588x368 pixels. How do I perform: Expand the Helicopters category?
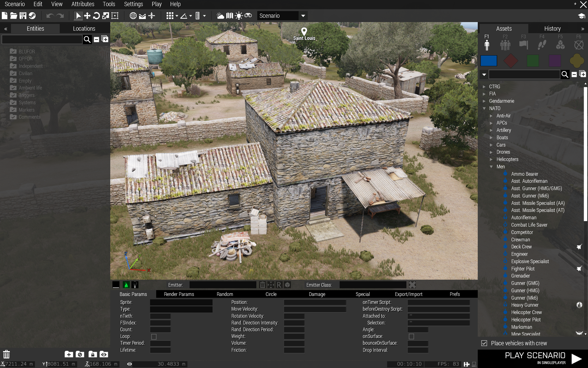tap(491, 159)
